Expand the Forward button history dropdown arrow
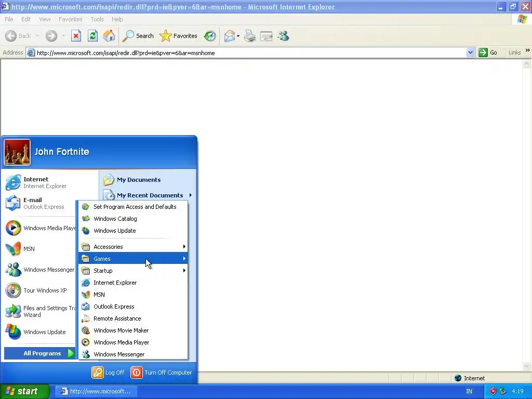Screen dimensions: 532x399 (63, 36)
